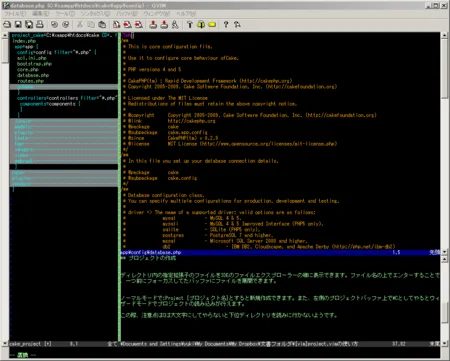The height and width of the screenshot is (361, 450).
Task: Click the scroll-up arrow of database.php window
Action: [444, 35]
